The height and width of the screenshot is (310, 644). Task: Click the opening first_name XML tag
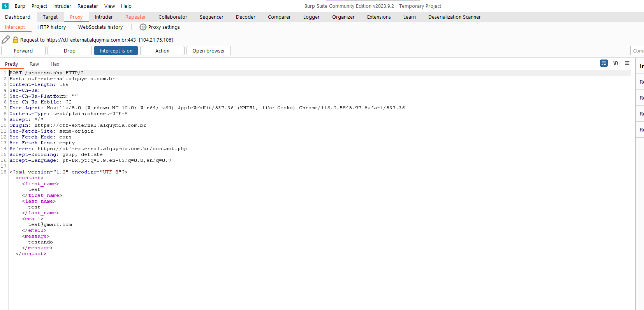(x=40, y=184)
